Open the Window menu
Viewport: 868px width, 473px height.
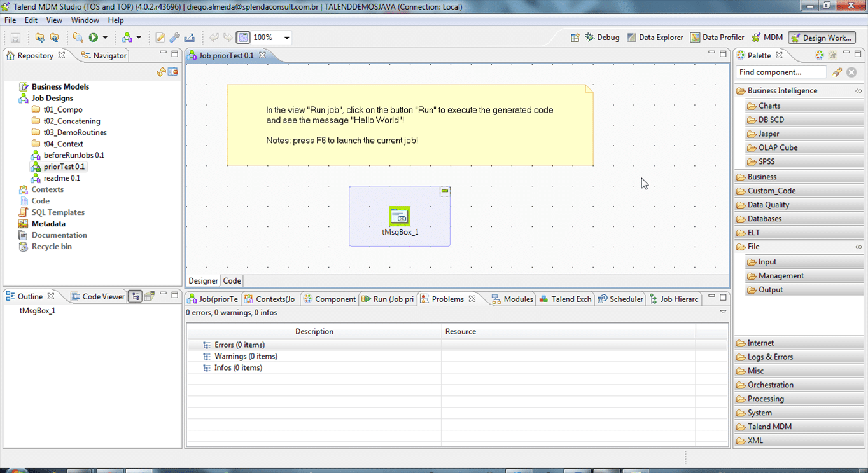(85, 20)
